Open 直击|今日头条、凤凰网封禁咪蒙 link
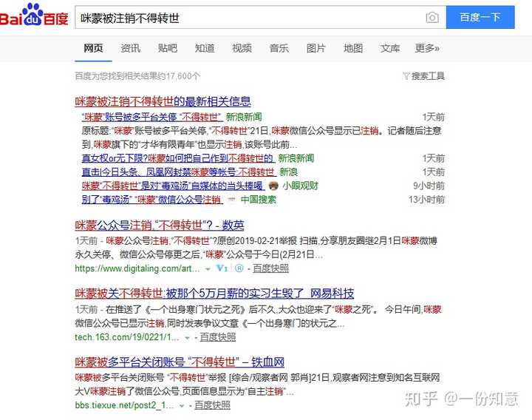The width and height of the screenshot is (532, 420). coord(179,172)
